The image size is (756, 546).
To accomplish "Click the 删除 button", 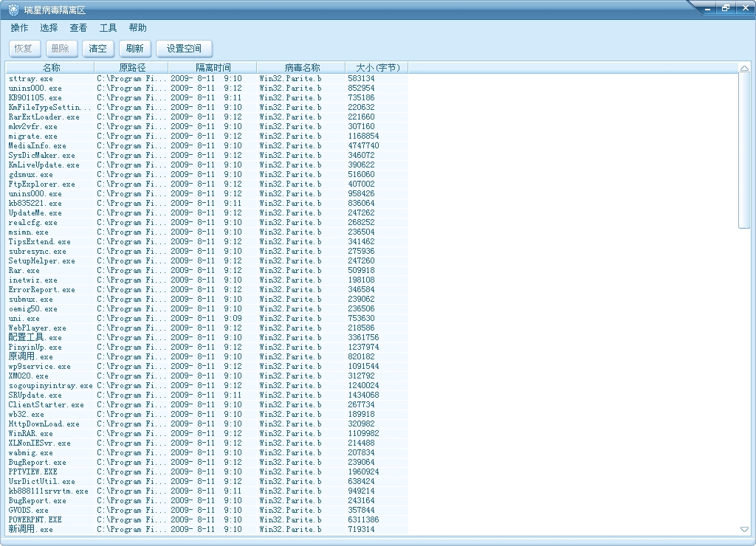I will click(x=62, y=48).
